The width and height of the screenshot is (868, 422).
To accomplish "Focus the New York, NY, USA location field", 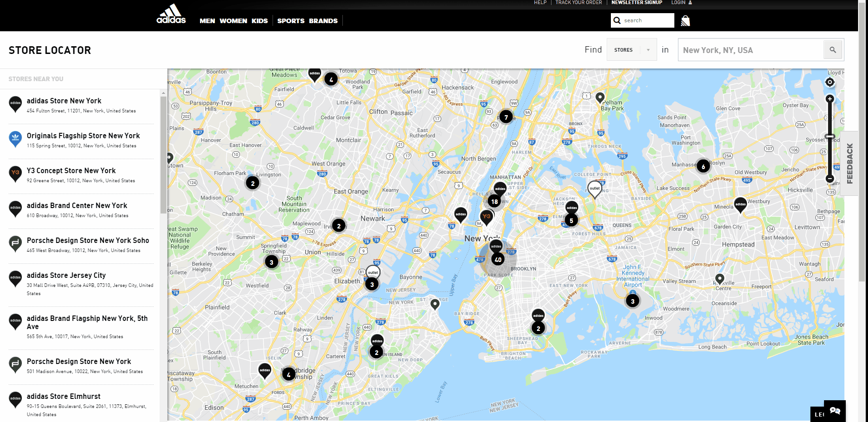I will tap(751, 50).
